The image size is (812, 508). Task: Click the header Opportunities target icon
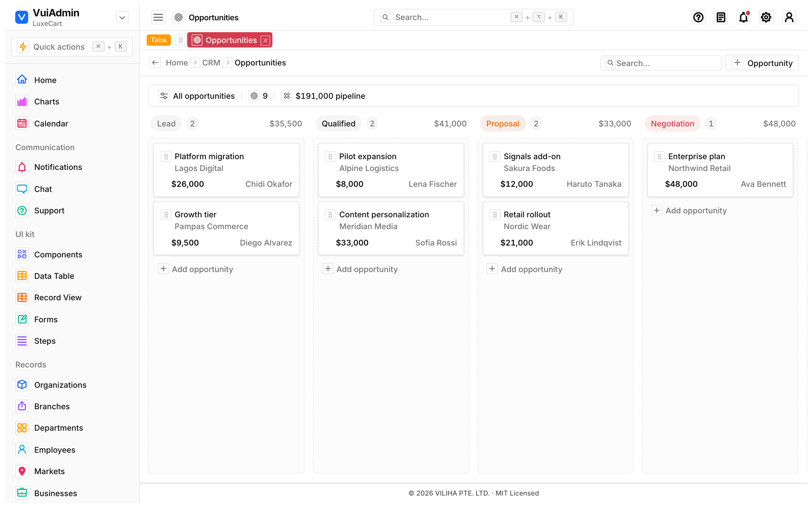[x=178, y=17]
